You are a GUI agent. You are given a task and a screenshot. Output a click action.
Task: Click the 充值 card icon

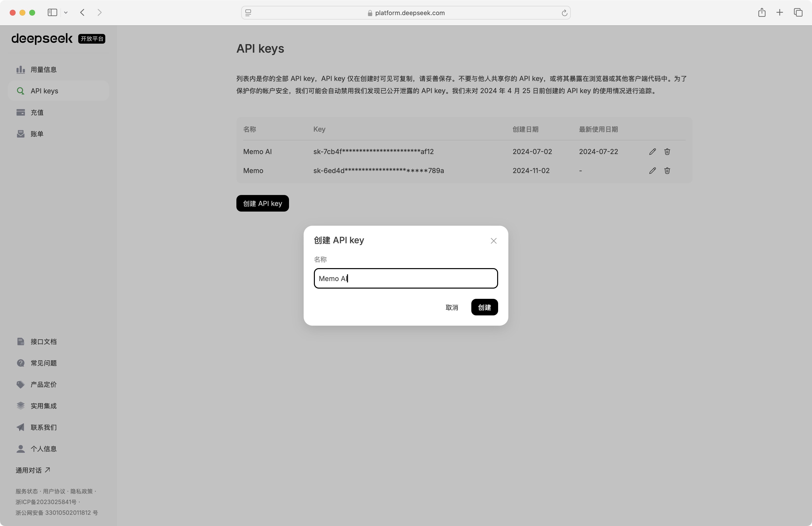click(x=20, y=112)
